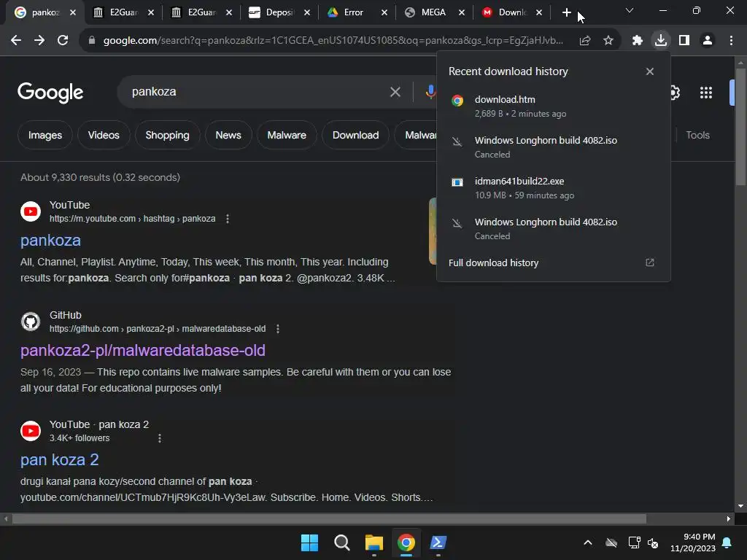Focus the Google search box
The height and width of the screenshot is (560, 747).
(x=258, y=92)
